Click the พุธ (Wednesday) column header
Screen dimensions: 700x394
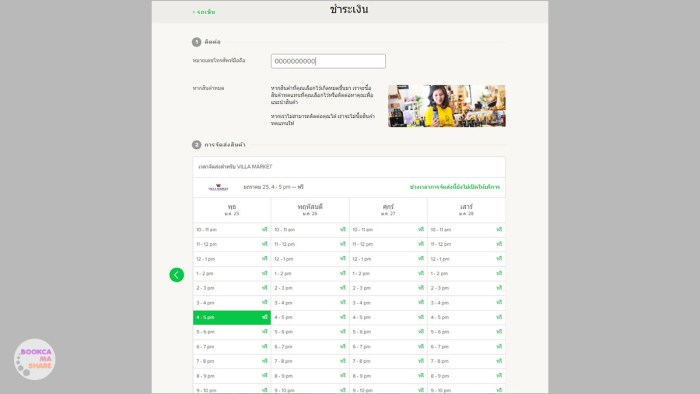click(x=232, y=210)
